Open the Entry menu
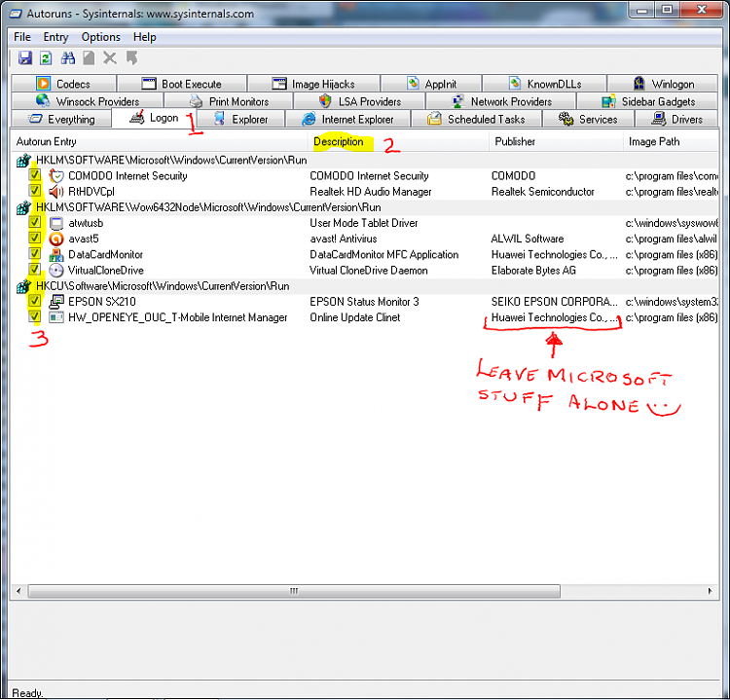This screenshot has width=730, height=700. tap(55, 37)
